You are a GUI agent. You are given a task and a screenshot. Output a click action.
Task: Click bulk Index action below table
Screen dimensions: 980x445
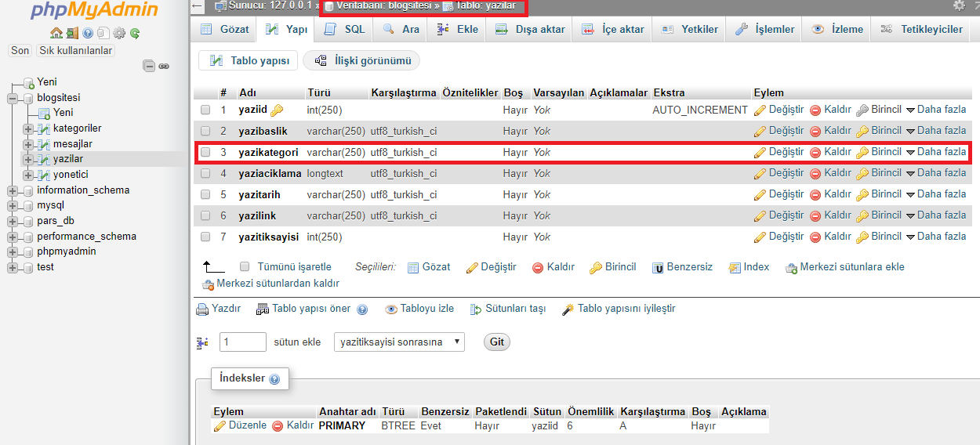pos(749,267)
